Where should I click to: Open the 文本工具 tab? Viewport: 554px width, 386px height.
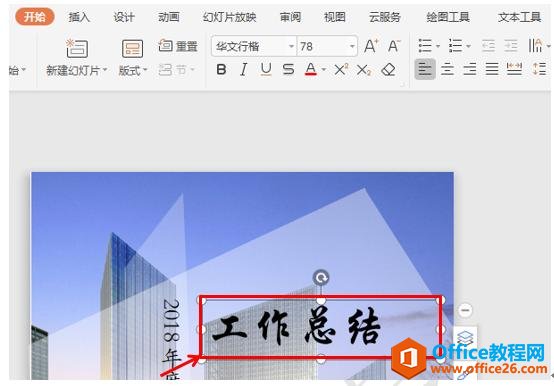(x=519, y=17)
